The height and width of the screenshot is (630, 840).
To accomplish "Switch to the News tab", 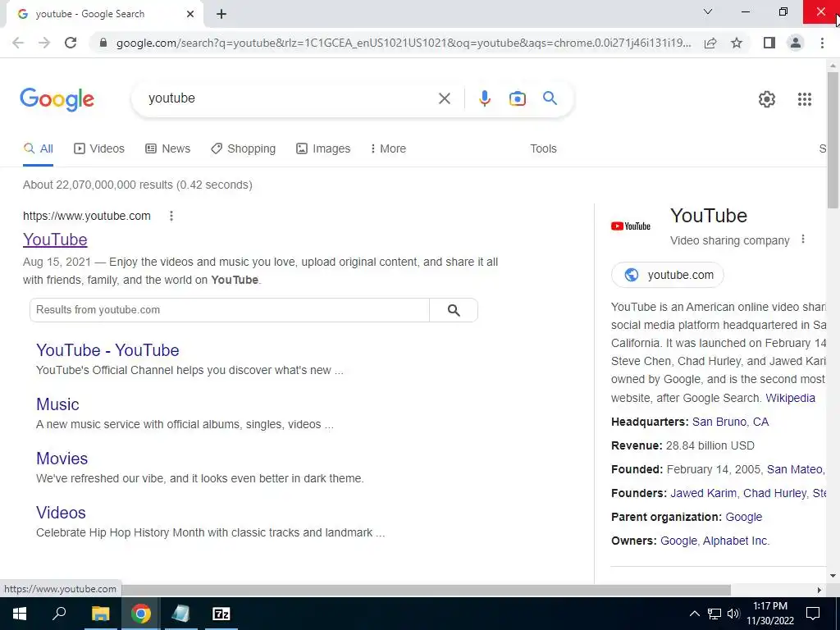I will pyautogui.click(x=167, y=149).
